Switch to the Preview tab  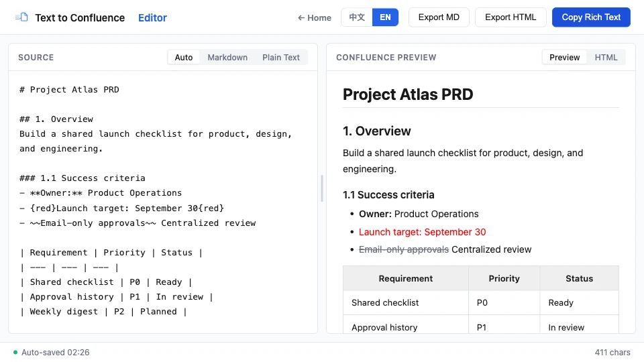(565, 58)
